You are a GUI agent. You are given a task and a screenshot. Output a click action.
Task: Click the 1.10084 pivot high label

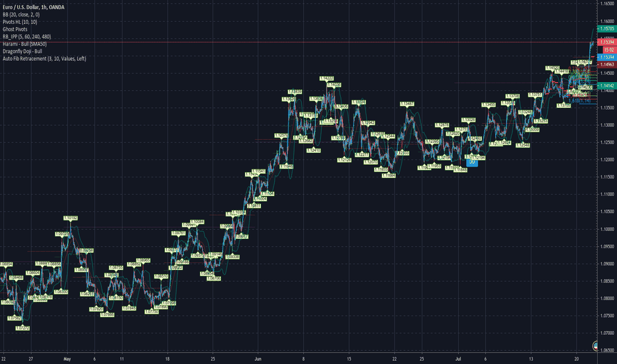(197, 222)
